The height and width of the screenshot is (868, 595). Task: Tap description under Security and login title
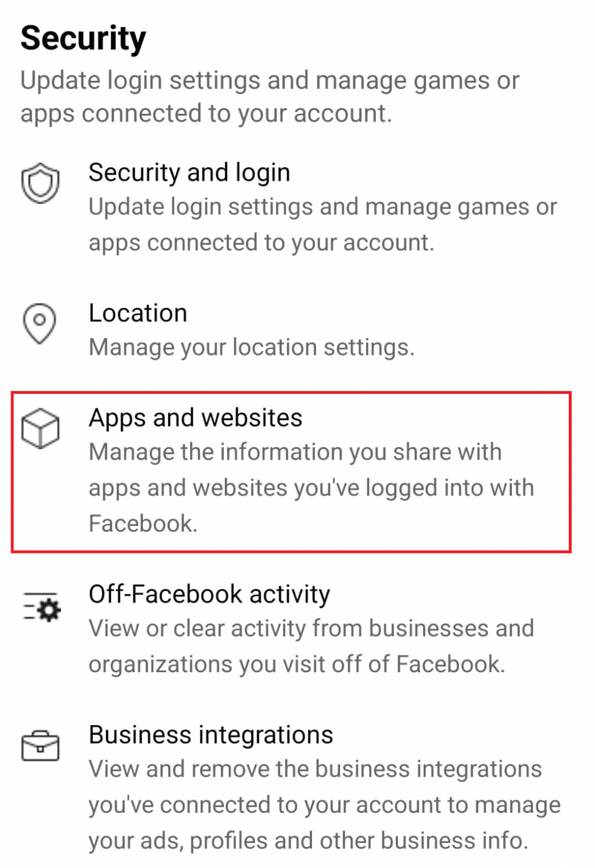(322, 224)
